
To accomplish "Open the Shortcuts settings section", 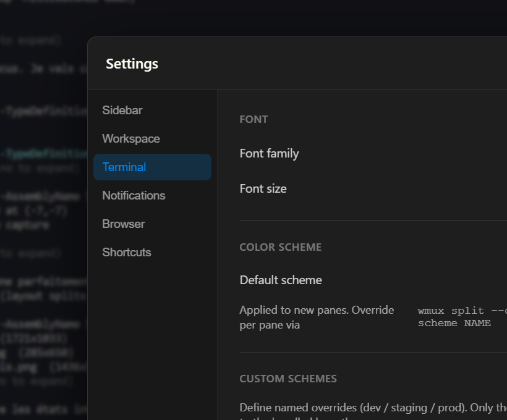I will 152,253.
